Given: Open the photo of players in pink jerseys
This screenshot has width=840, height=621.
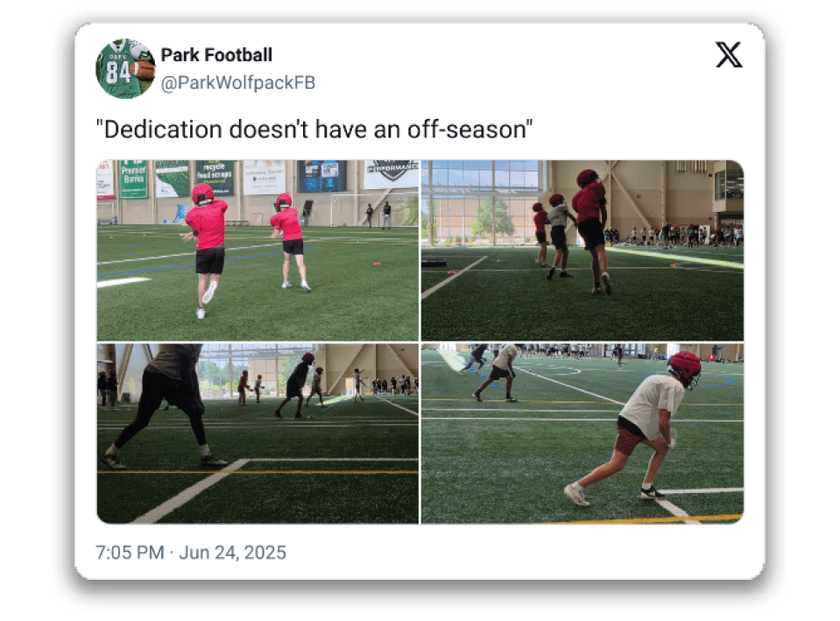Looking at the screenshot, I should point(258,251).
